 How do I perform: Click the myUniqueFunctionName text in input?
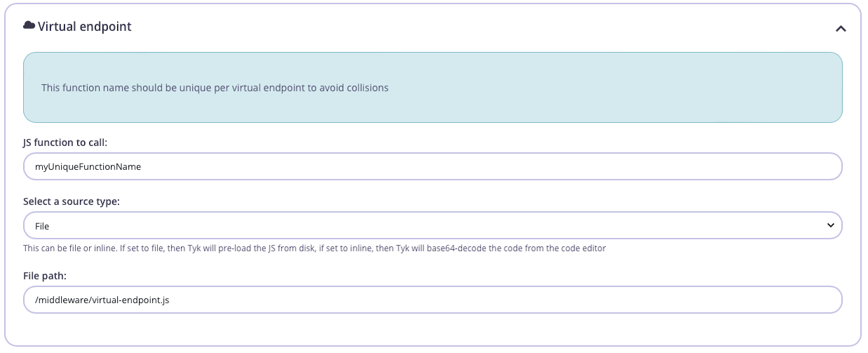pos(88,167)
